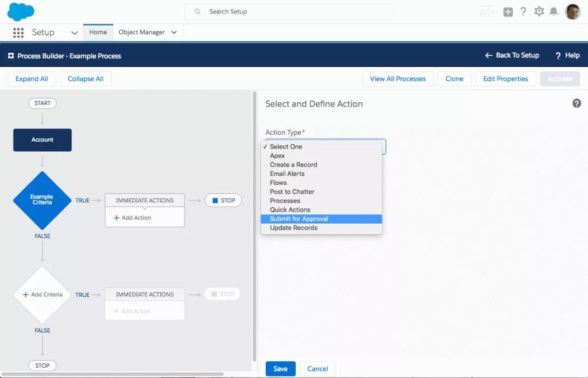The image size is (588, 378).
Task: Open the notifications bell
Action: coord(554,11)
